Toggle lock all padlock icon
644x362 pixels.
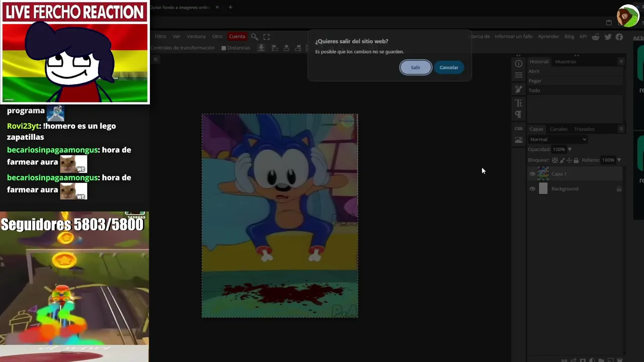[576, 160]
